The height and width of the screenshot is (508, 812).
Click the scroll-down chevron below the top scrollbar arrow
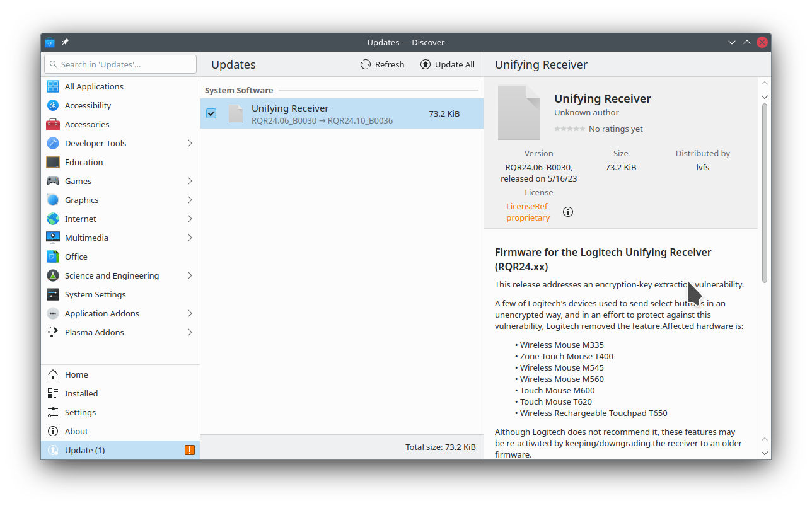765,97
